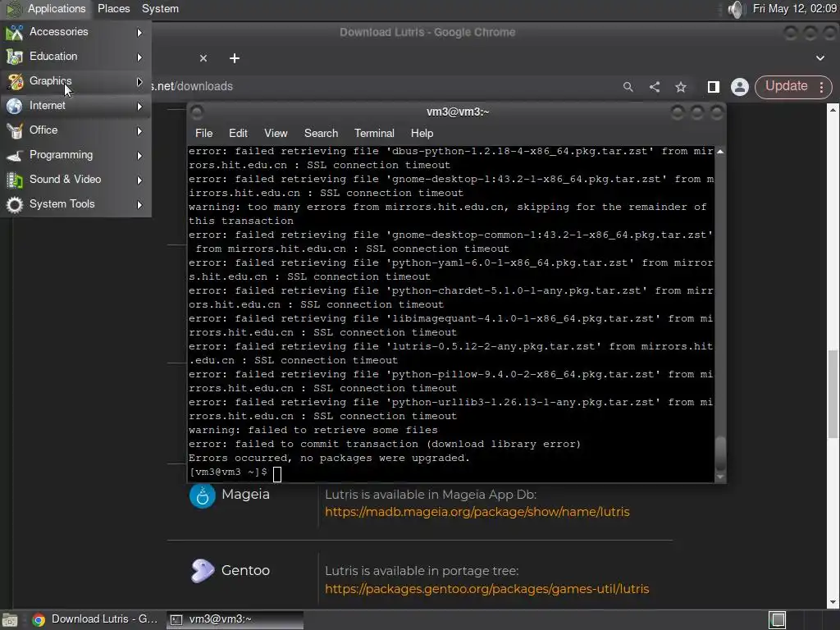
Task: Click the Chrome zoom magnifier icon
Action: 628,87
